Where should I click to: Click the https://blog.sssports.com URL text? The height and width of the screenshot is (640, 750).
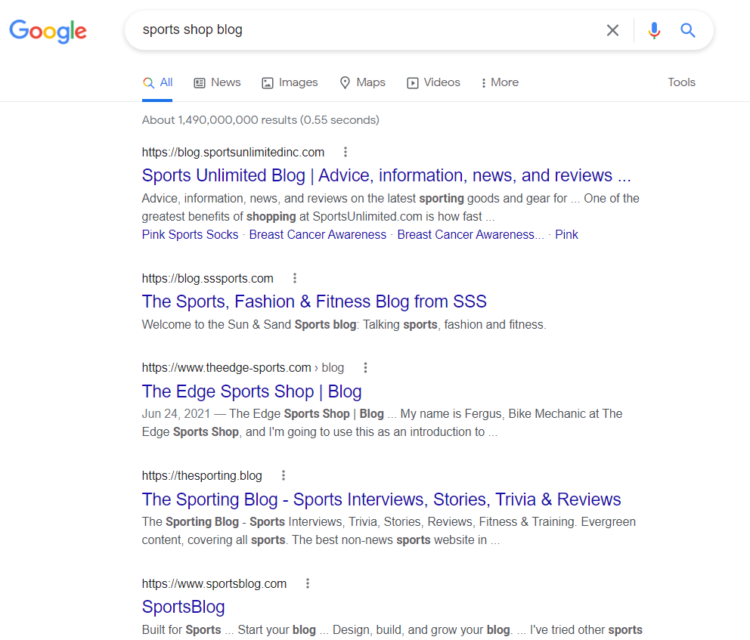click(208, 278)
